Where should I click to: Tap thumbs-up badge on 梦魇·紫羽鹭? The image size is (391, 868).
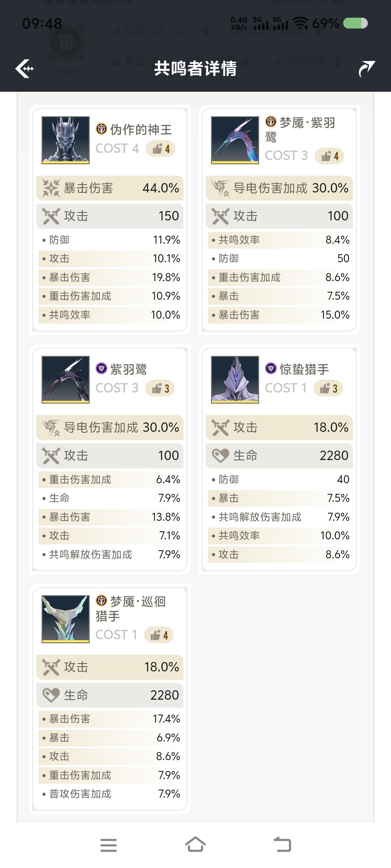[329, 156]
